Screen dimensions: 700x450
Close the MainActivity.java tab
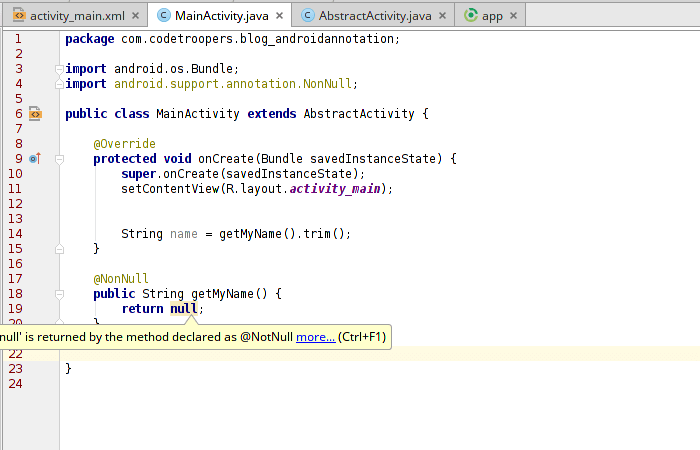tap(279, 16)
